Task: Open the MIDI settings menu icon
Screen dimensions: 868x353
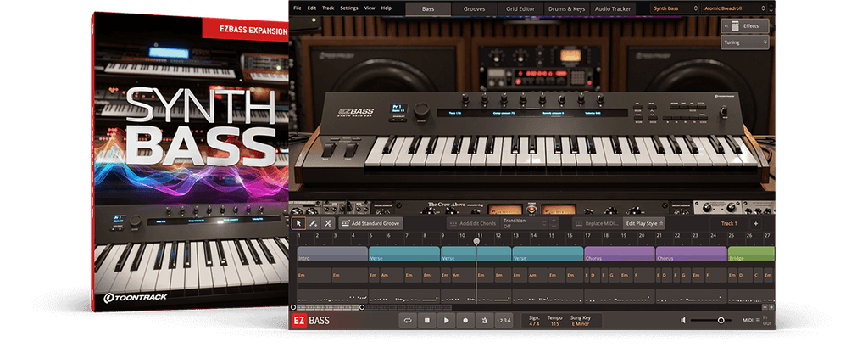Action: [758, 320]
